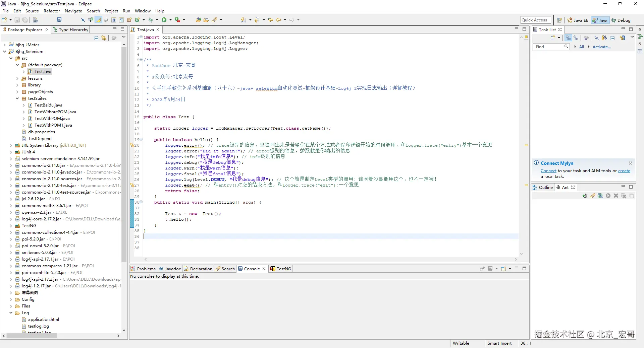Viewport: 644px width, 348px height.
Task: Click the Activate... link in Task List
Action: click(x=601, y=47)
